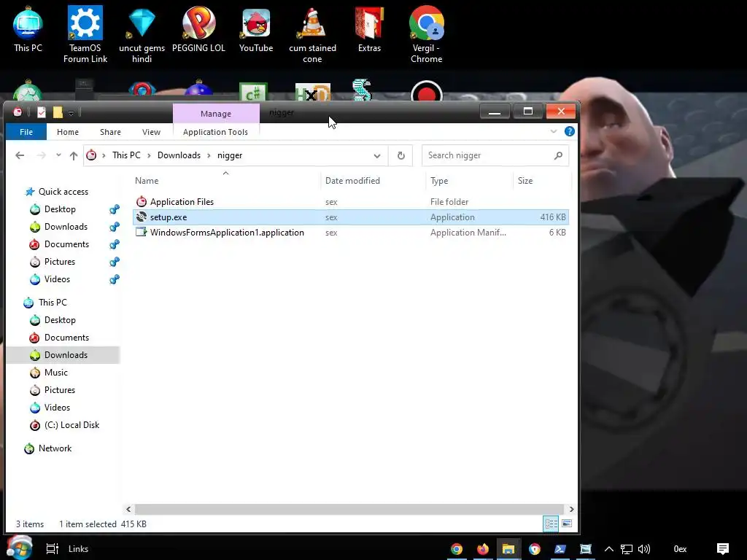The image size is (747, 560).
Task: Go up one folder level
Action: [74, 155]
